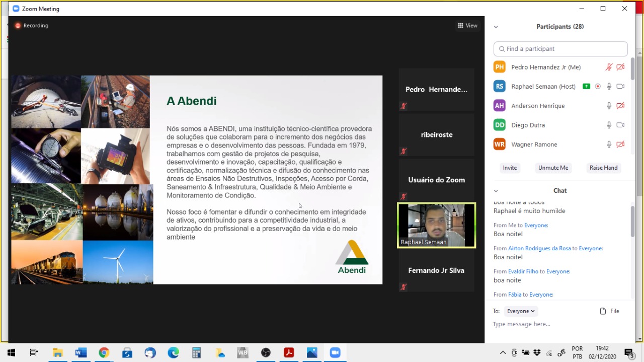The height and width of the screenshot is (362, 644).
Task: Select the Fernando Jr Silva participant tile
Action: coord(436,271)
